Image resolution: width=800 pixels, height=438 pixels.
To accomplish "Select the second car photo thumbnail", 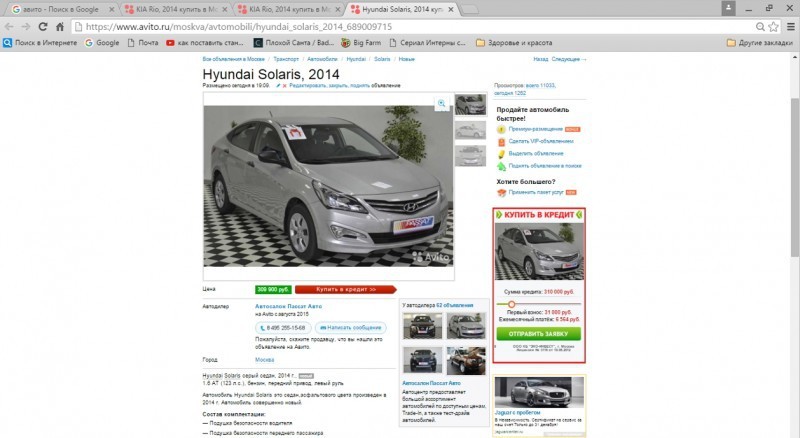I will pyautogui.click(x=470, y=131).
